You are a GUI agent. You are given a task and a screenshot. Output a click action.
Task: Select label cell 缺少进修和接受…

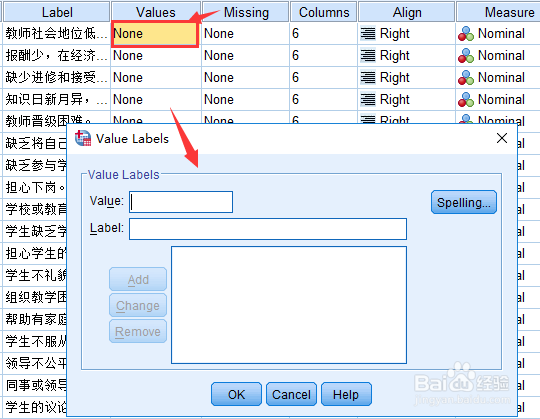(56, 77)
